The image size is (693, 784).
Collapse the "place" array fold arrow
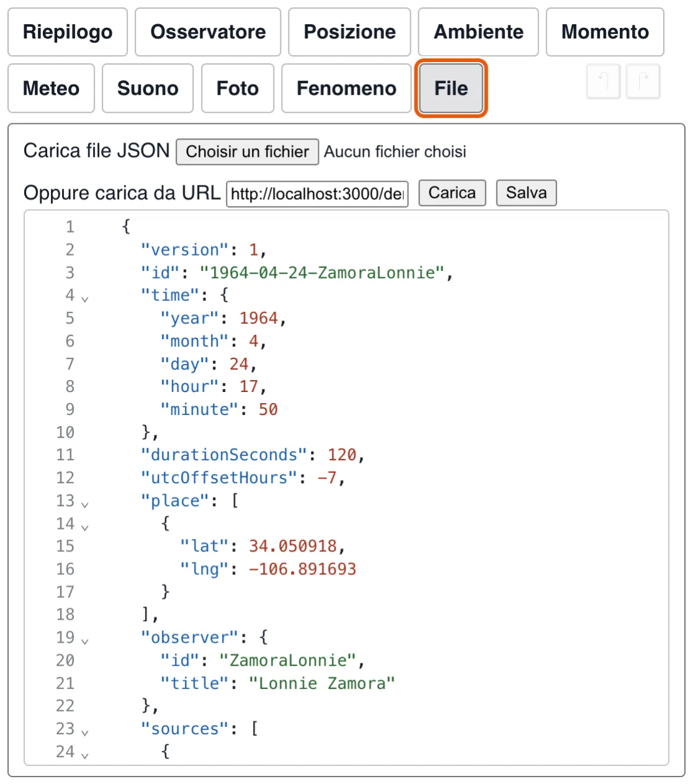85,504
